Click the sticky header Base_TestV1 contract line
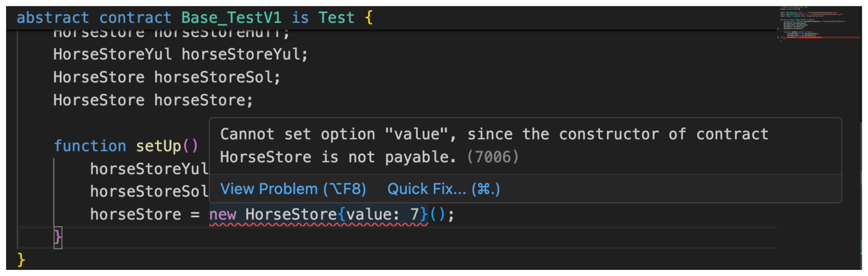Screen dimensions: 868x276 [231, 17]
